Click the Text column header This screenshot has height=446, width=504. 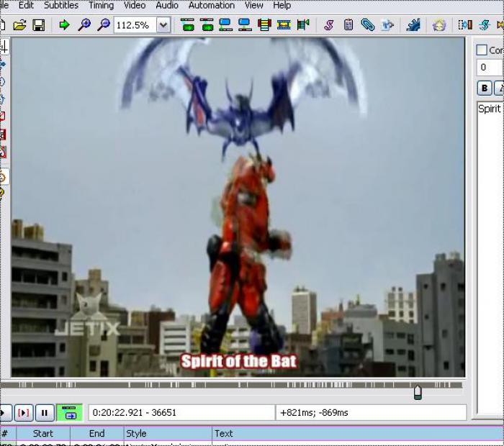click(358, 434)
